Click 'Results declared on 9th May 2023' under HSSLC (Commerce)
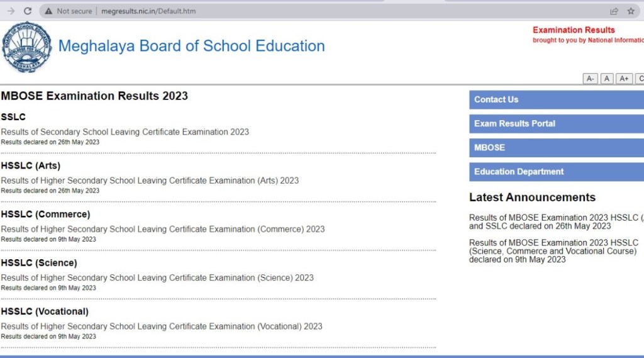This screenshot has width=644, height=358. pos(48,239)
